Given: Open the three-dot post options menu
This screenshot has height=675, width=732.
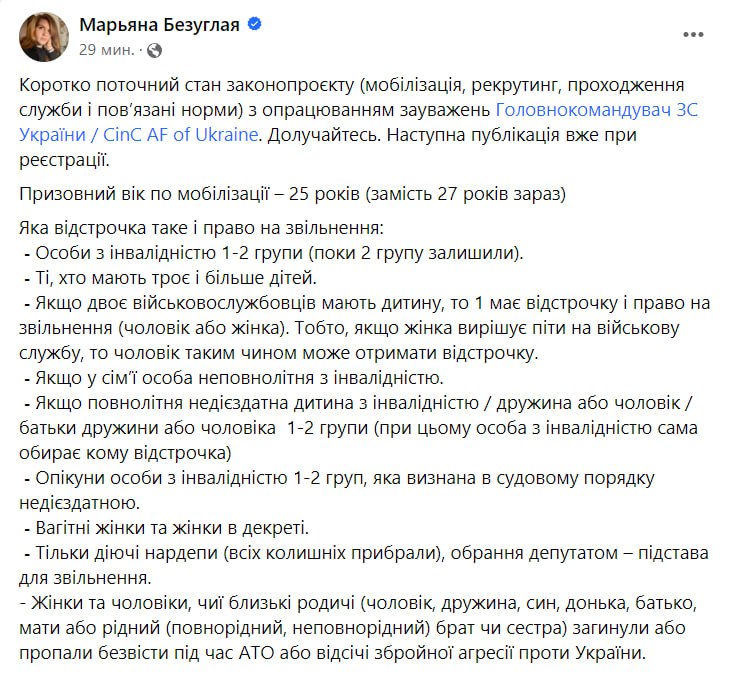Looking at the screenshot, I should click(x=692, y=34).
